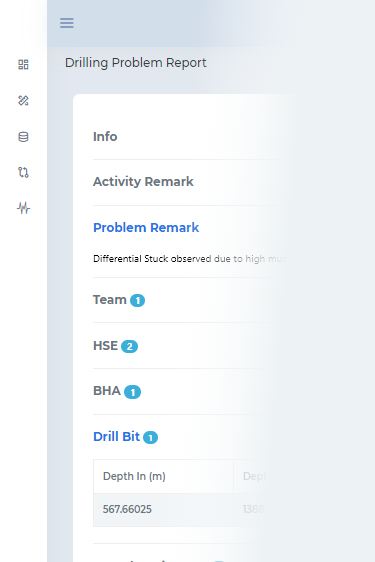Click the count badge beside Drill Bit

pyautogui.click(x=151, y=438)
